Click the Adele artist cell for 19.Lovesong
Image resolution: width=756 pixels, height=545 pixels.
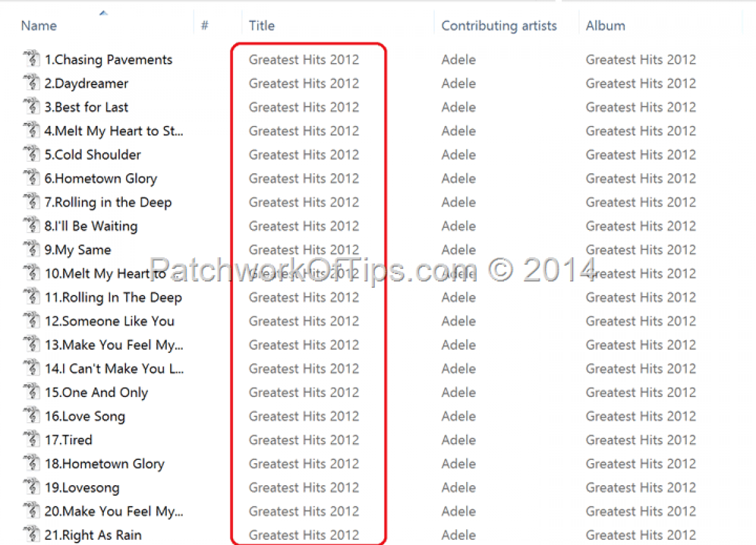tap(459, 487)
